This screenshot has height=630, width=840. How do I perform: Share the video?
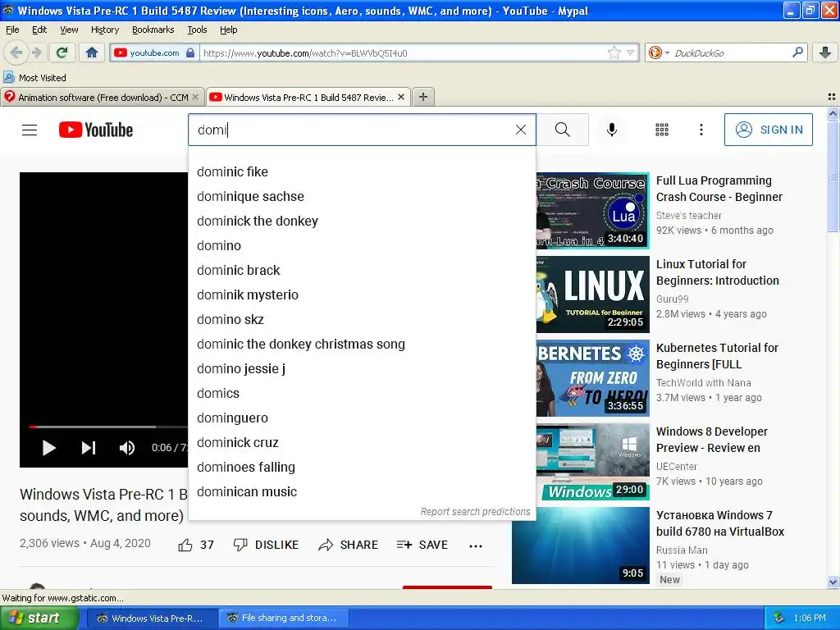coord(348,545)
